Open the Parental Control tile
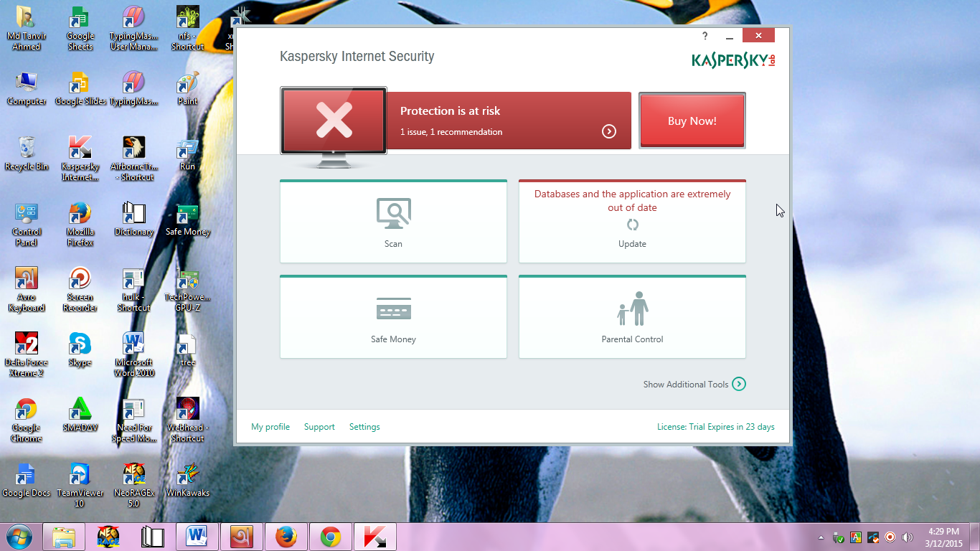The image size is (980, 551). coord(632,316)
